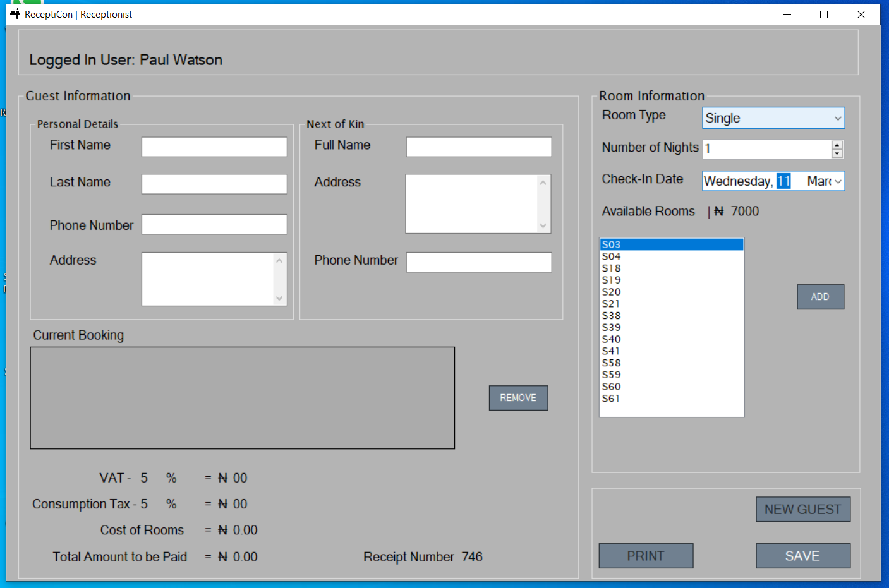Click the Current Booking list box
This screenshot has height=588, width=889.
click(x=243, y=398)
